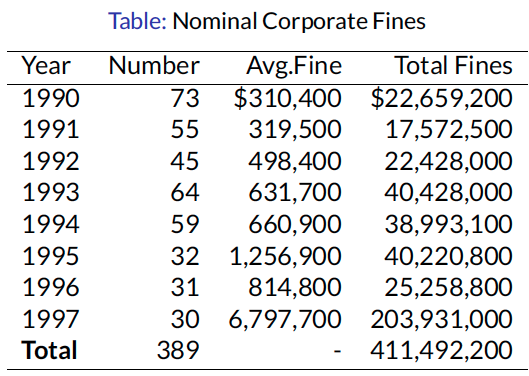529x376 pixels.
Task: Select the 1996 year cell
Action: point(51,288)
